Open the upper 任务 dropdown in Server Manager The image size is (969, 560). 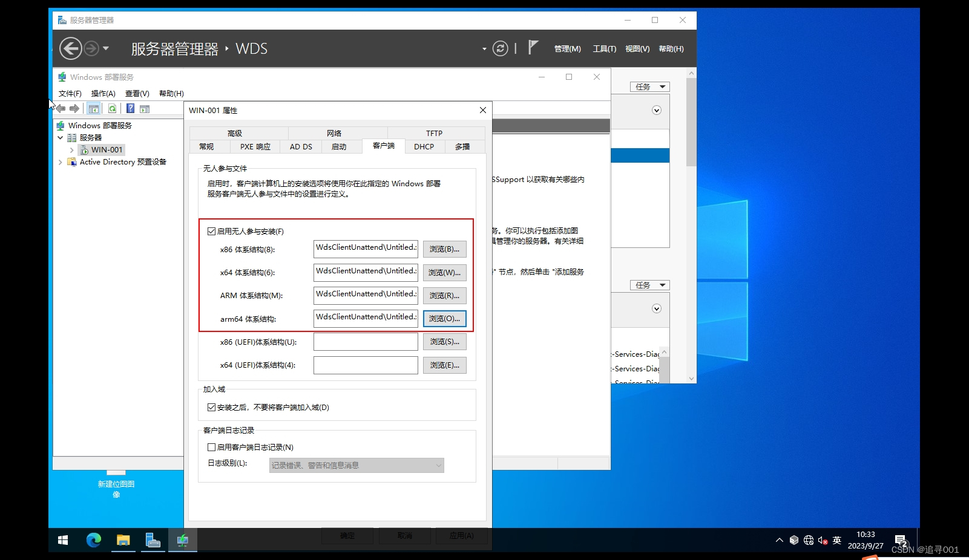[x=649, y=86]
